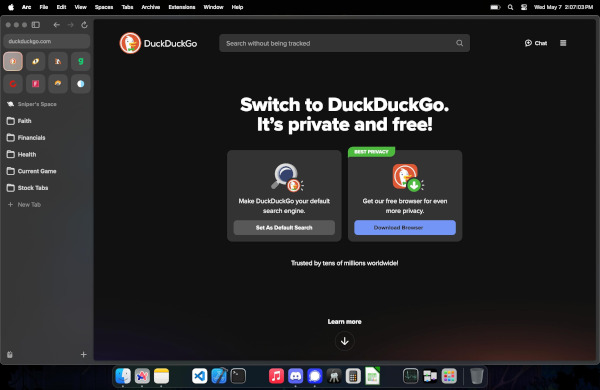600x390 pixels.
Task: Open the pinned white-blue circle favorite tile
Action: pos(81,84)
